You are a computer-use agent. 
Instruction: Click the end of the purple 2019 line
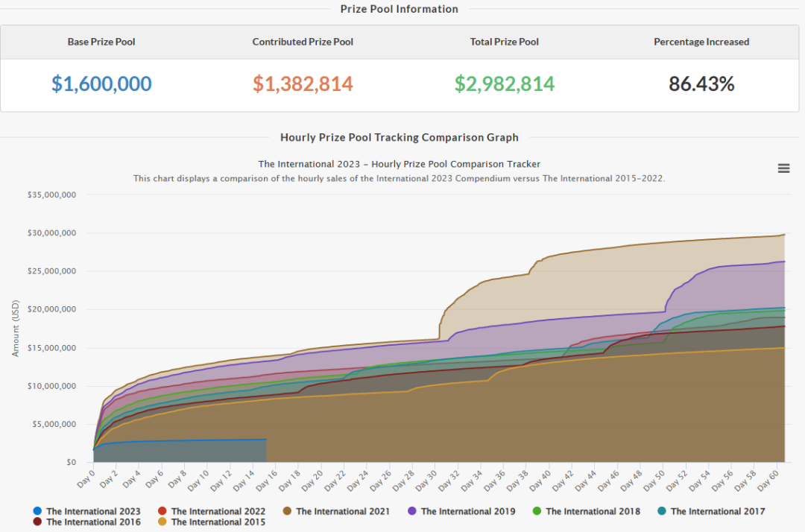click(x=784, y=262)
